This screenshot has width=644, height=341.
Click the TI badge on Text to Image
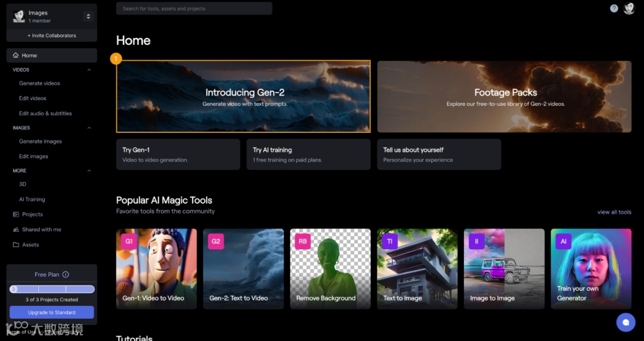pyautogui.click(x=390, y=241)
